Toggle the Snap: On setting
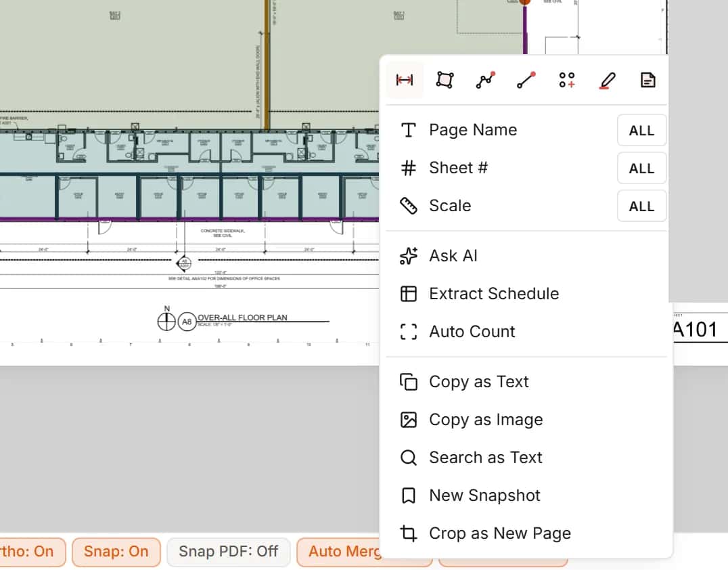The width and height of the screenshot is (728, 570). tap(116, 552)
